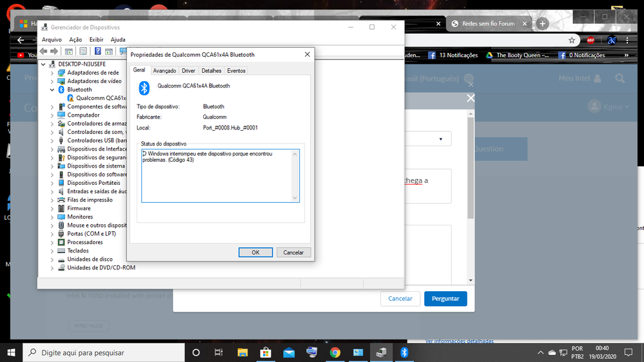Open 13 Notificações Facebook bookmark
This screenshot has height=362, width=644.
coord(453,55)
